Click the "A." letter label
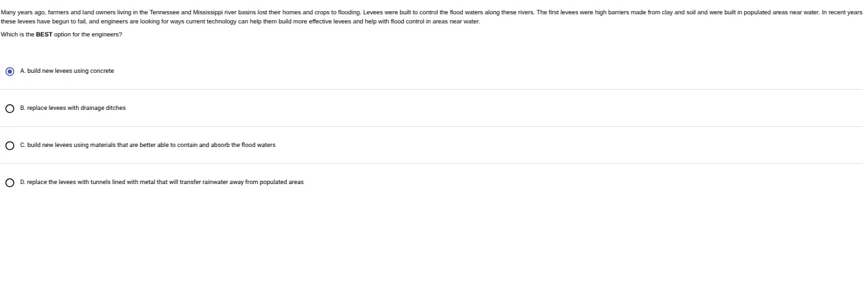This screenshot has width=868, height=305. tap(23, 71)
